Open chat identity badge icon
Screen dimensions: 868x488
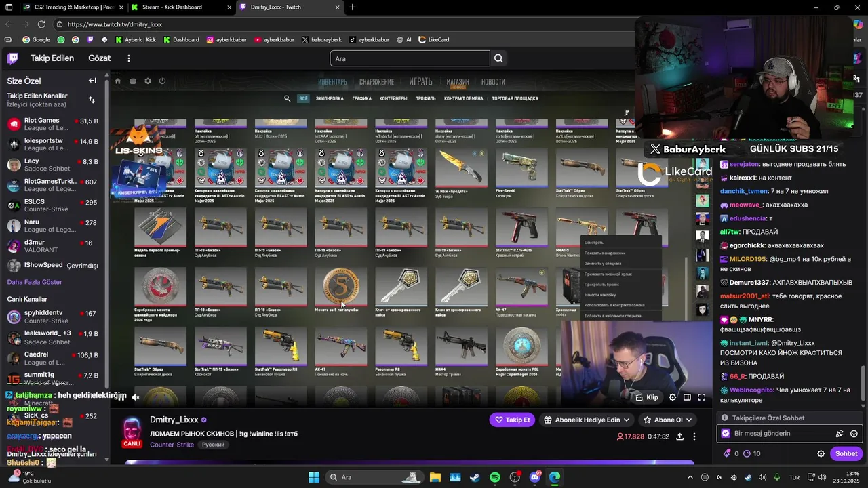pos(726,434)
